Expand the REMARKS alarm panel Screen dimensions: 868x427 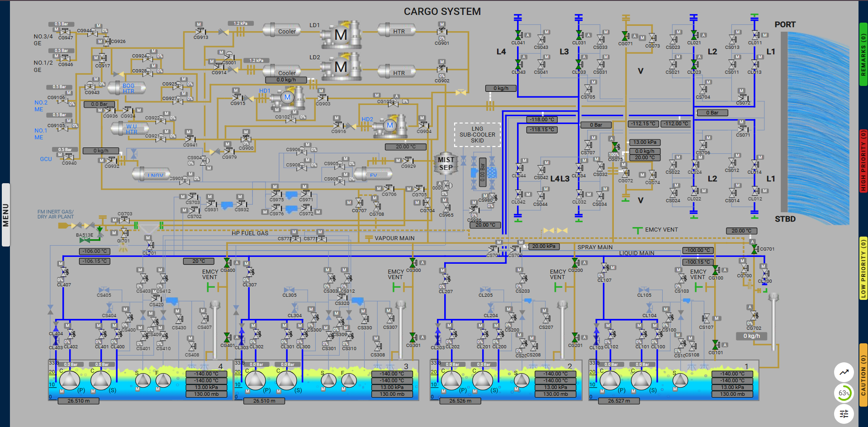tap(863, 54)
